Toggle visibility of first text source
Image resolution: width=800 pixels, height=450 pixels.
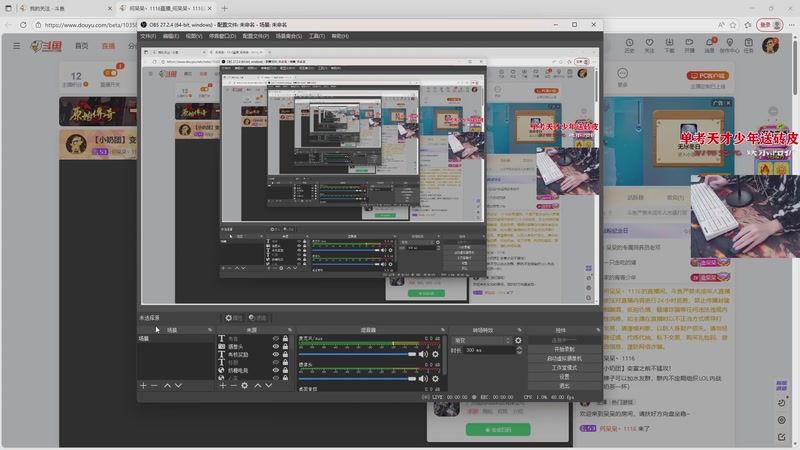pos(276,339)
